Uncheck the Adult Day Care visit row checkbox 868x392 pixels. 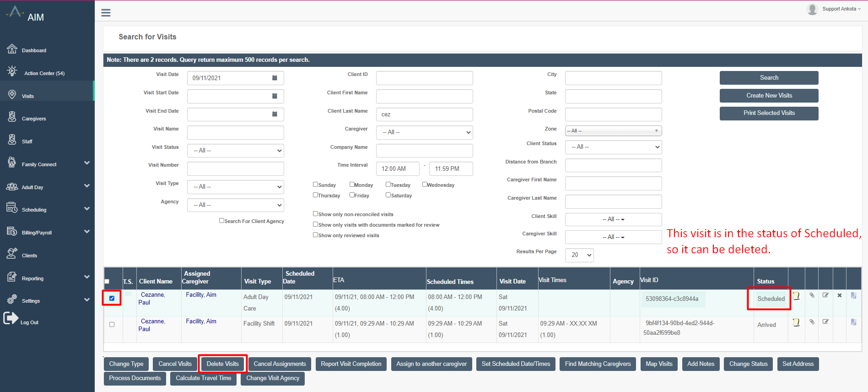(x=112, y=298)
